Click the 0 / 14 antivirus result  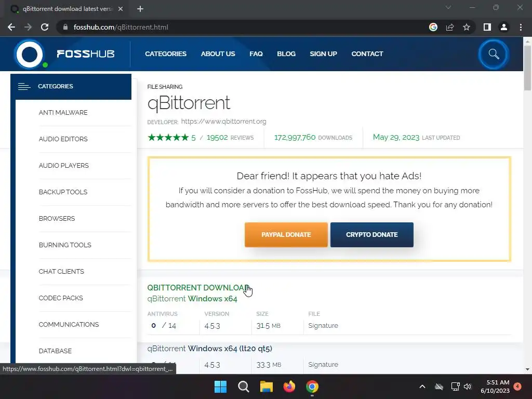pyautogui.click(x=164, y=326)
